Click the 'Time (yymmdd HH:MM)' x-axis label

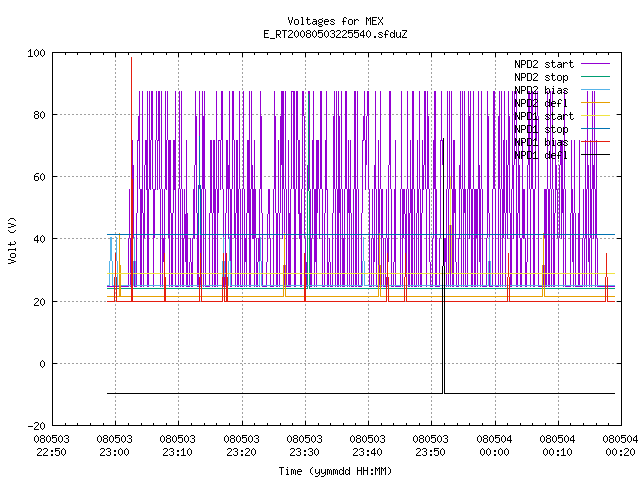pyautogui.click(x=335, y=471)
